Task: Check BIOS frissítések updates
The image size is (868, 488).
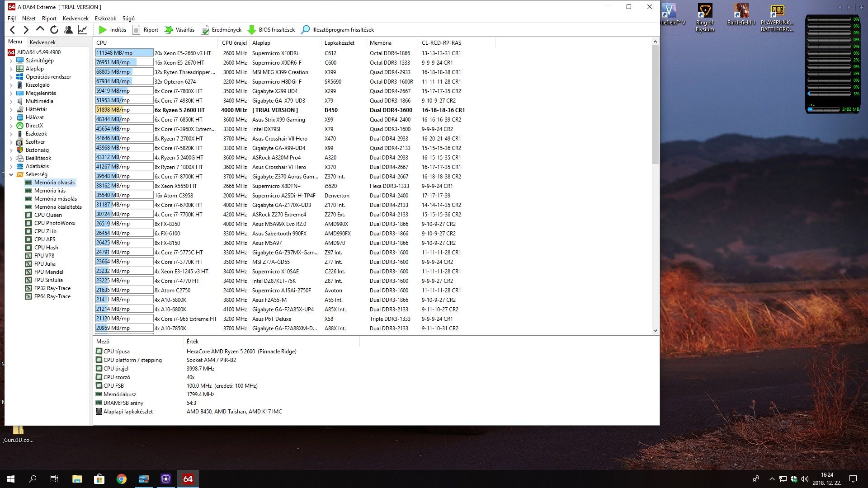Action: pos(271,30)
